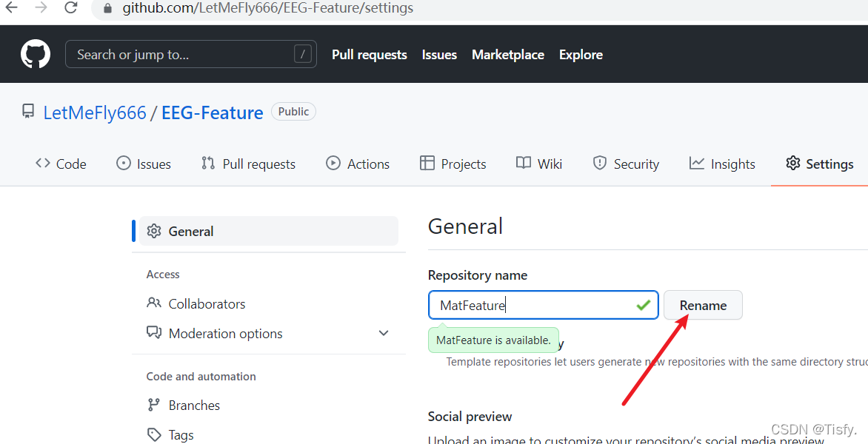The image size is (868, 444).
Task: Select the slash shortcut icon in the search box
Action: pos(302,54)
